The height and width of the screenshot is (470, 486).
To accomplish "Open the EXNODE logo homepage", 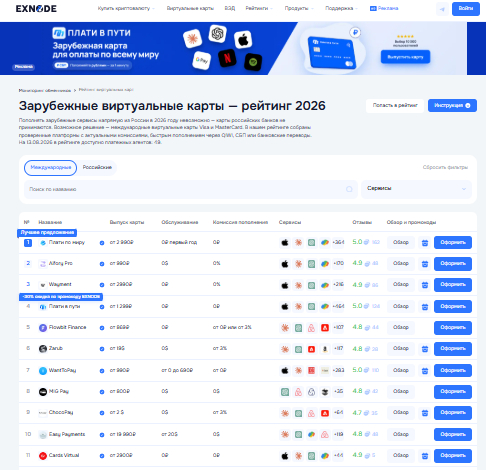I will click(36, 9).
